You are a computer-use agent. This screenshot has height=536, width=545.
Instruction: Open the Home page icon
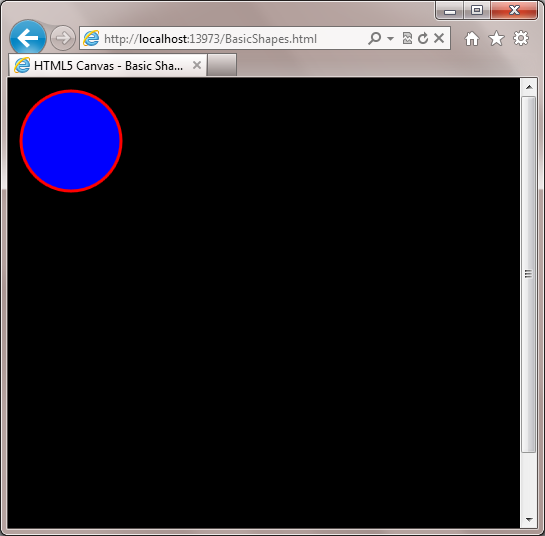pyautogui.click(x=472, y=39)
